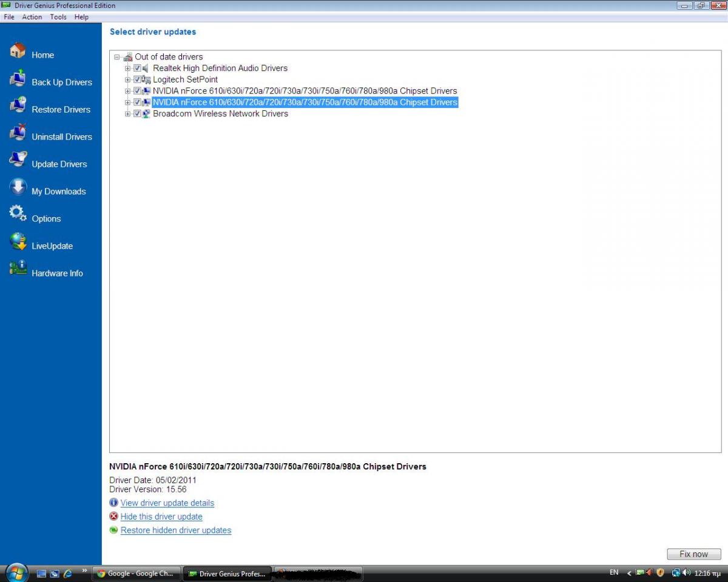Screen dimensions: 728x582
Task: Click the Hide this driver update link
Action: 161,517
